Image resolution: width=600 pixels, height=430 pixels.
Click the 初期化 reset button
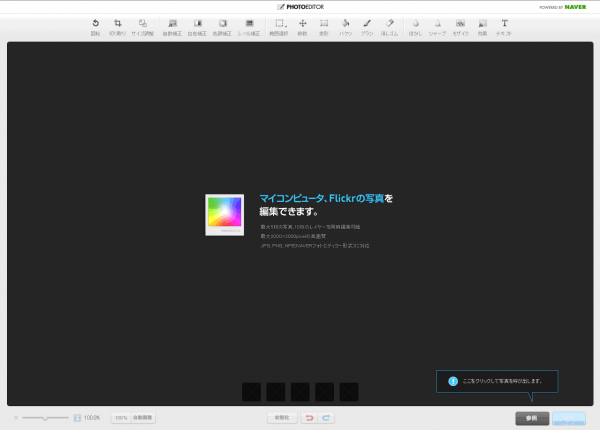pos(281,417)
